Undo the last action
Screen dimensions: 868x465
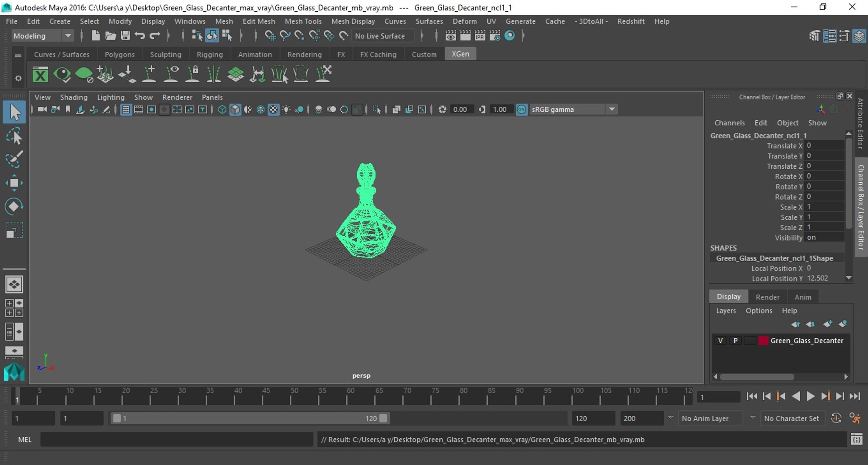coord(140,36)
